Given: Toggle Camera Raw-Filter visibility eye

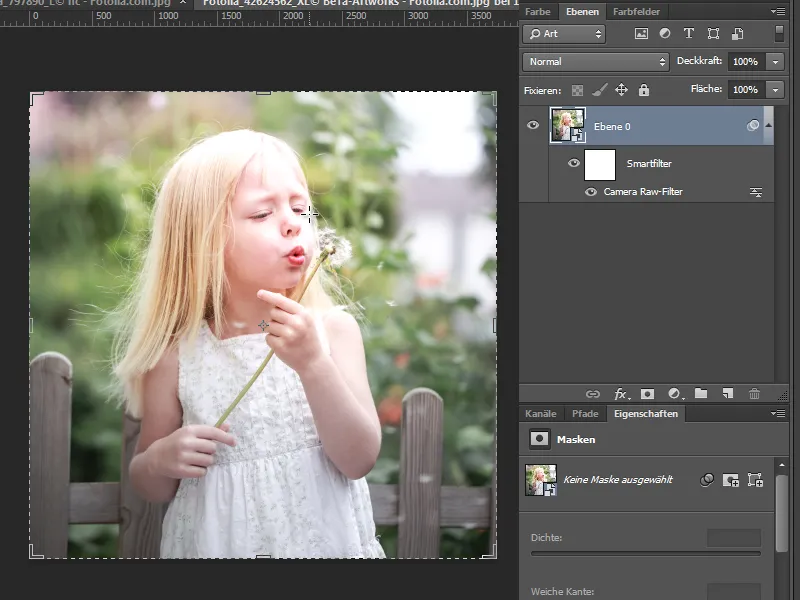Looking at the screenshot, I should (591, 192).
